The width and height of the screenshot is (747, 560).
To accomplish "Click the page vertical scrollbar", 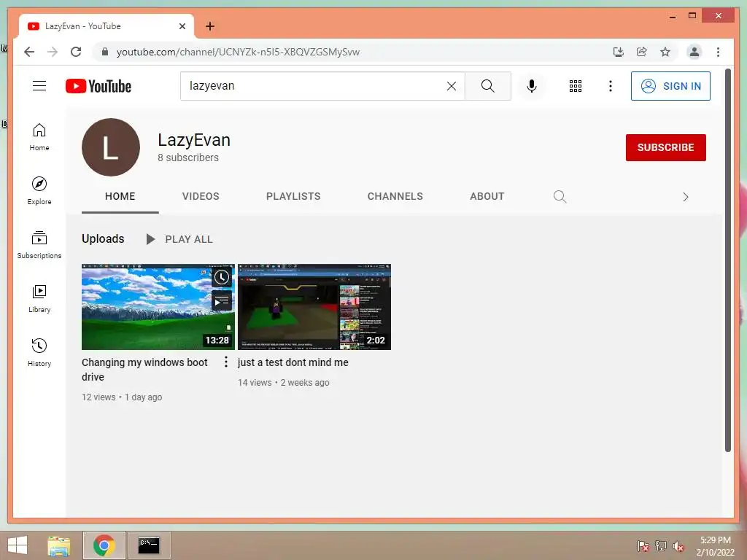I will point(727,260).
